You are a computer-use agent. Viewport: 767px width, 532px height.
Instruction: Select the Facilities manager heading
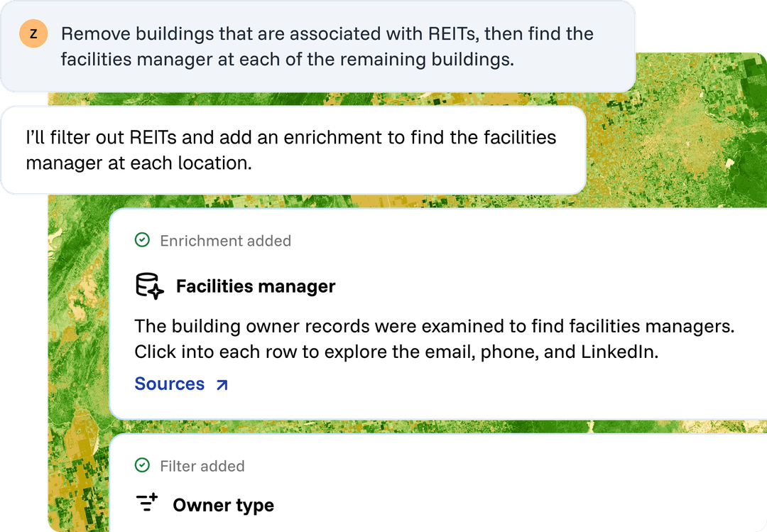click(x=256, y=286)
